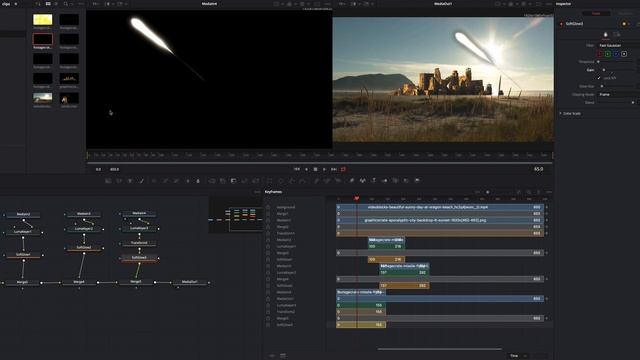Select the Keyframes panel tab
This screenshot has width=640, height=360.
click(273, 192)
